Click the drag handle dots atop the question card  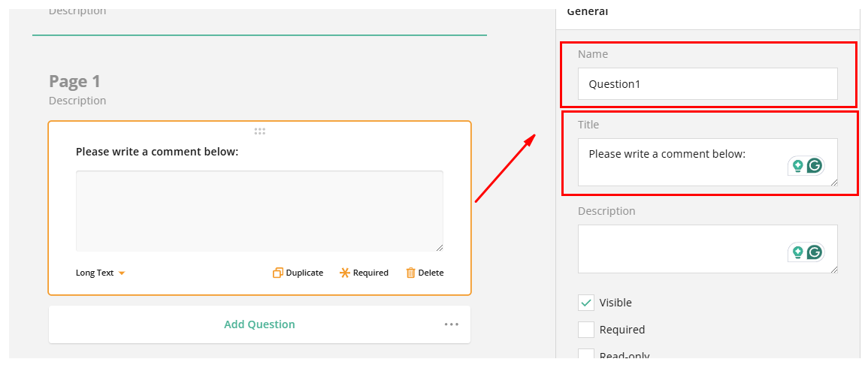click(259, 131)
